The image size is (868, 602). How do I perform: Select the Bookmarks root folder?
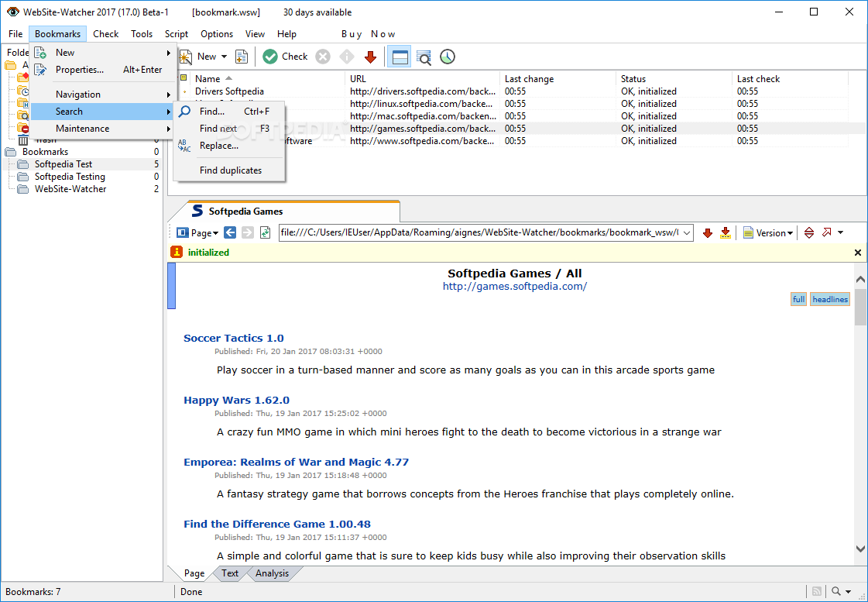pos(46,152)
